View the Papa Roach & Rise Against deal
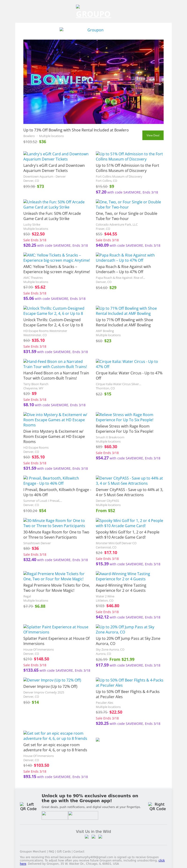The width and height of the screenshot is (187, 868). point(125,258)
